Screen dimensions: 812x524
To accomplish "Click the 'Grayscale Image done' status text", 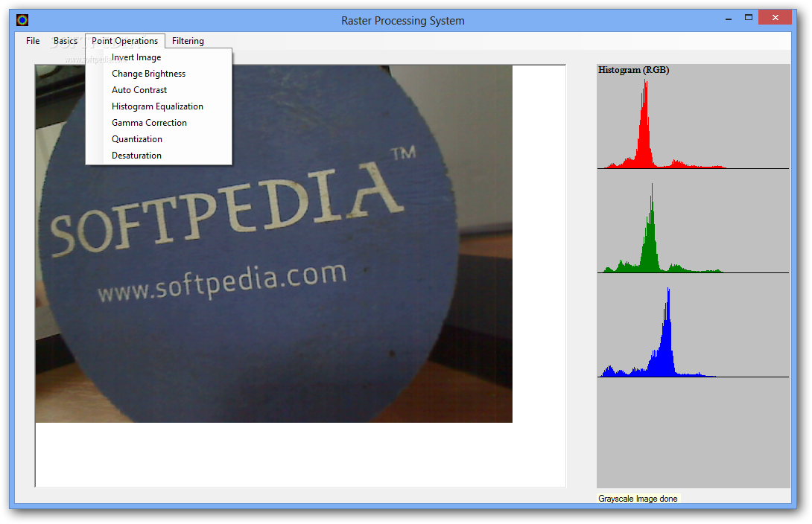I will (x=638, y=499).
